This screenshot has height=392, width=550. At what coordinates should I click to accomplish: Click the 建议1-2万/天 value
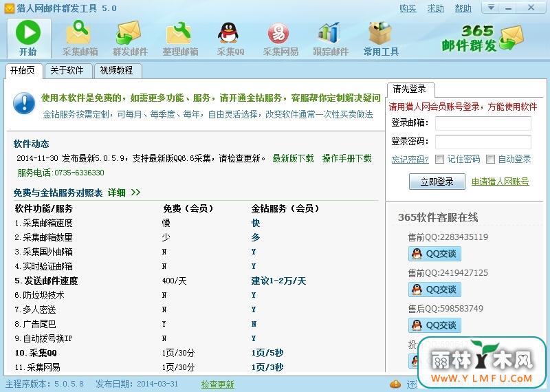click(x=278, y=281)
